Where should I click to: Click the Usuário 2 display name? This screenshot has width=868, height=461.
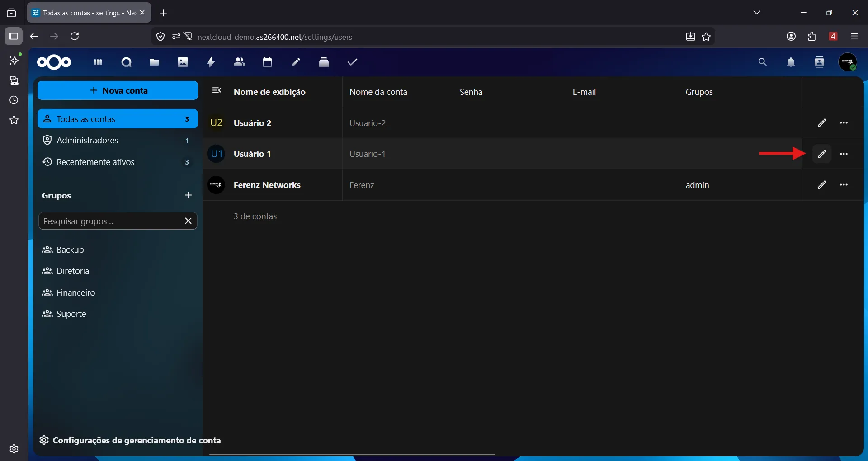252,123
